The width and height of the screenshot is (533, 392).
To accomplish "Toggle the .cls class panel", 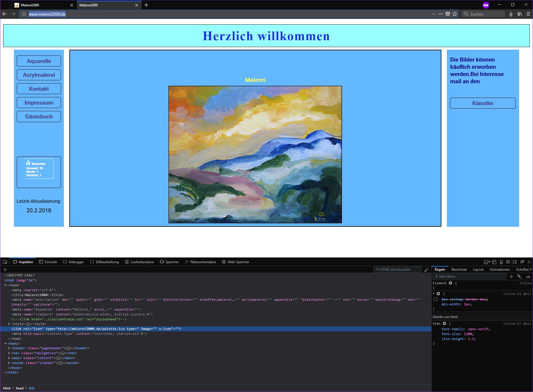I will pos(528,277).
